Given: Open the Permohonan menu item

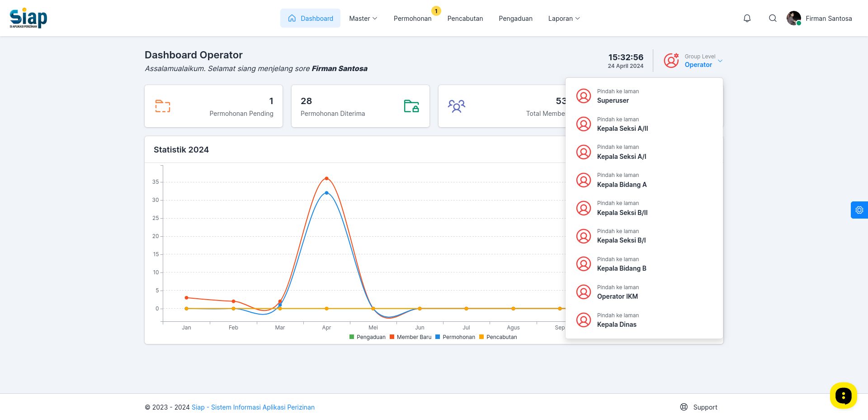Looking at the screenshot, I should coord(412,19).
